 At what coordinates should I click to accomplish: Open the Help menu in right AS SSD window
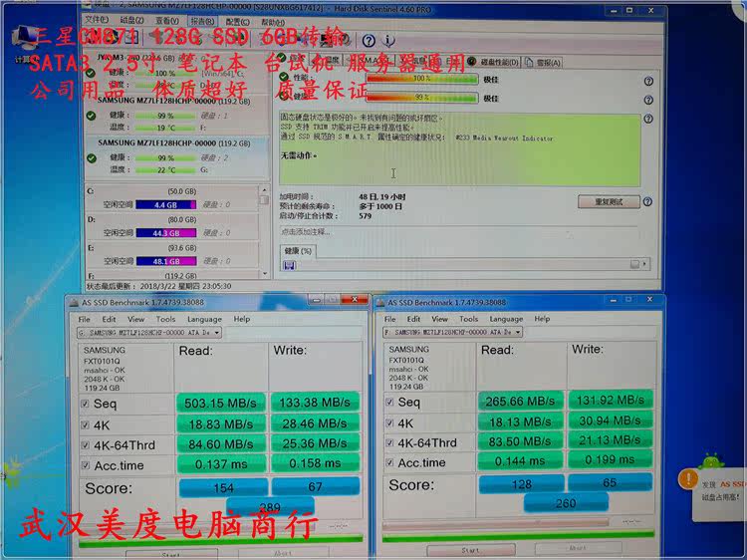(x=542, y=319)
